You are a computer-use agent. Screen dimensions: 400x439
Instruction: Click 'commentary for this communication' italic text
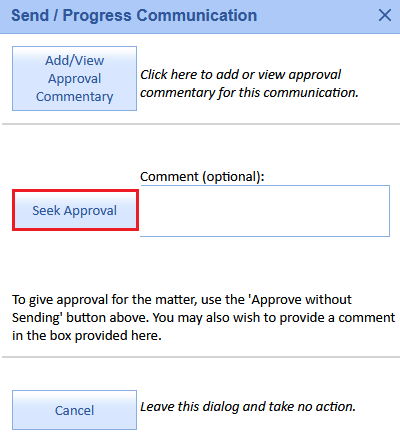[249, 93]
